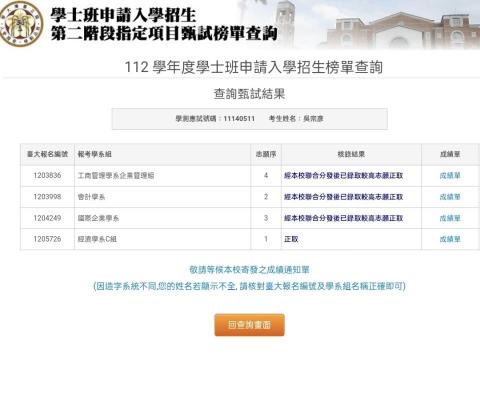This screenshot has width=480, height=406.
Task: Click the 正取 result in 經濟學系C組 row
Action: coord(291,239)
